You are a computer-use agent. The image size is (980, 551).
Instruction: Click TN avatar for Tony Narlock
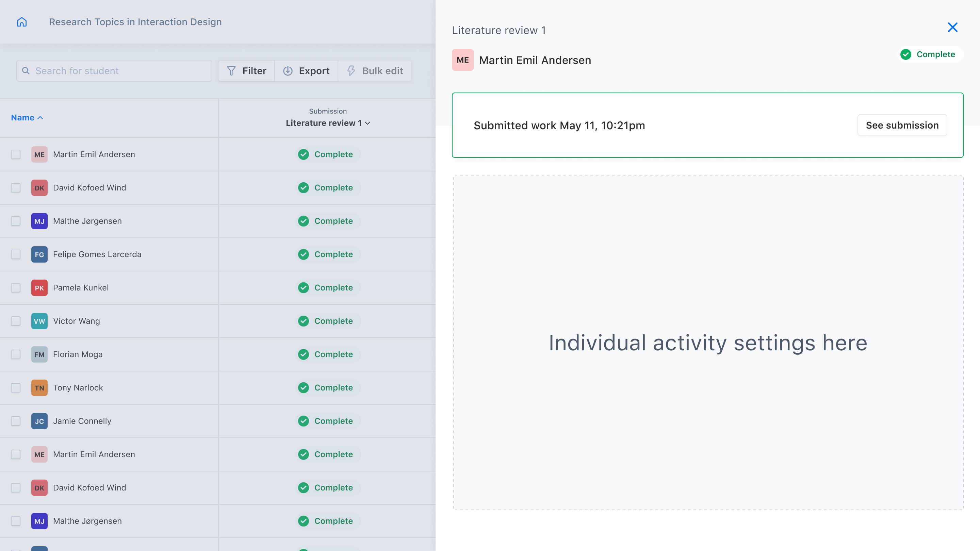39,387
